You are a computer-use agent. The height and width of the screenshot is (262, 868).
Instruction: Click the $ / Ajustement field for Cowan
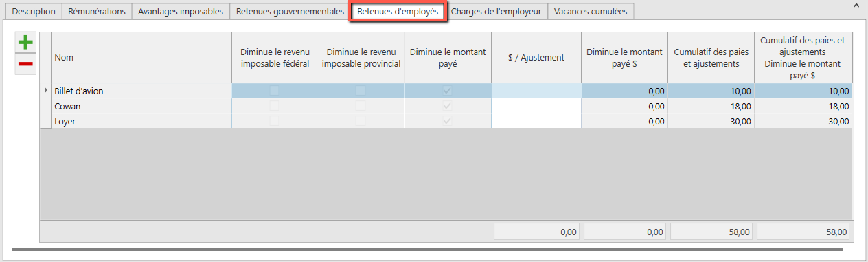(536, 106)
